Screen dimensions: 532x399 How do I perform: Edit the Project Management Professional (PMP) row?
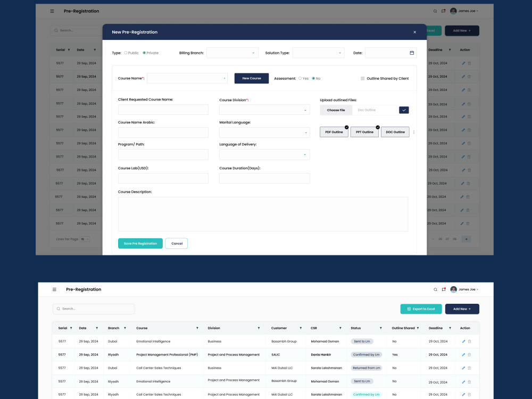pos(463,354)
